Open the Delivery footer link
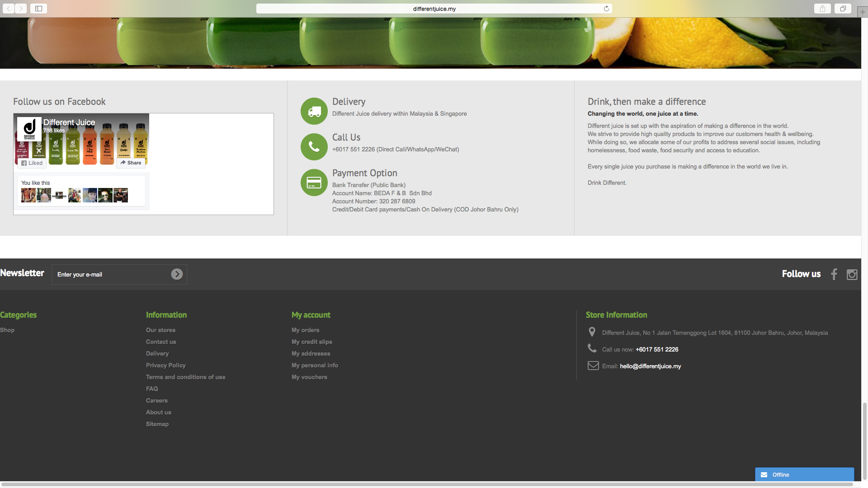The width and height of the screenshot is (868, 488). (157, 353)
